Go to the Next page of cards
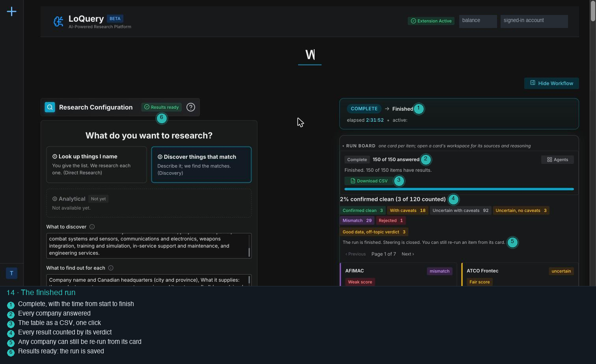The image size is (596, 364). coord(408,254)
